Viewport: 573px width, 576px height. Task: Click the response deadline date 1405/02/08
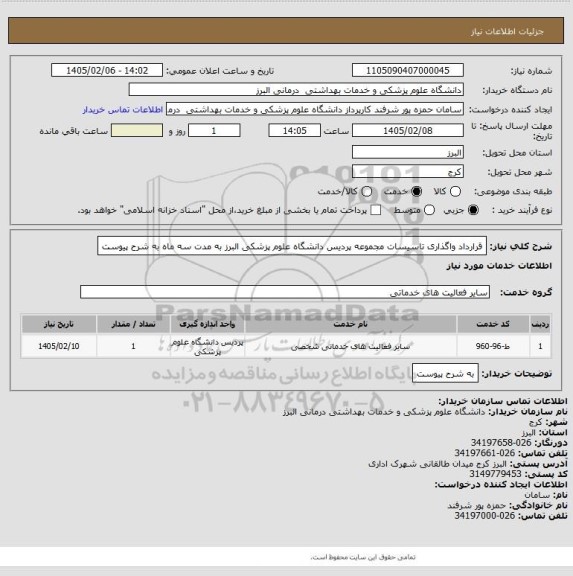[x=408, y=130]
